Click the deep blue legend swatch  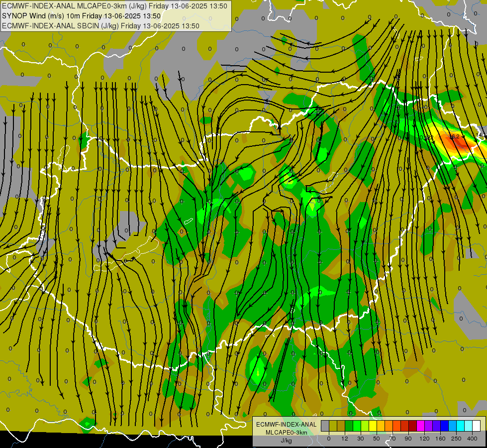[x=444, y=426]
